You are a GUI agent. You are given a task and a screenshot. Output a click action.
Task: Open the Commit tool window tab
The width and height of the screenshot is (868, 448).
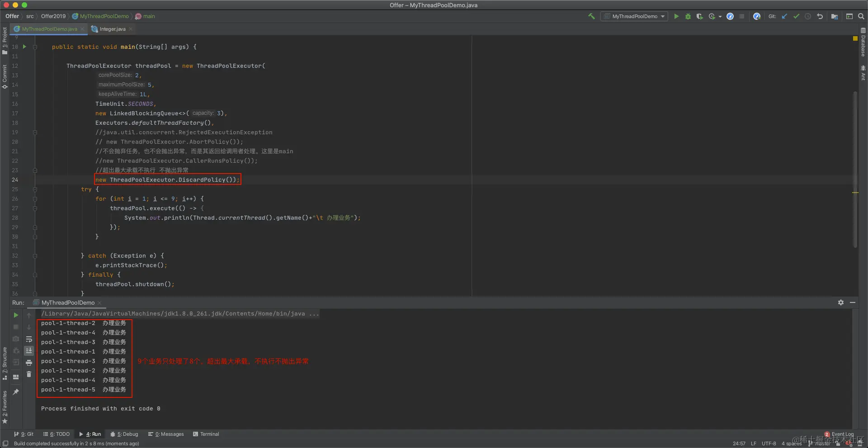(5, 76)
